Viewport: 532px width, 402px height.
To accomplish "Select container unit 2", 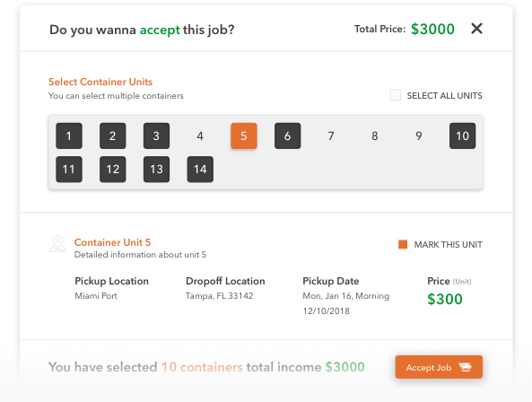I will [x=113, y=135].
